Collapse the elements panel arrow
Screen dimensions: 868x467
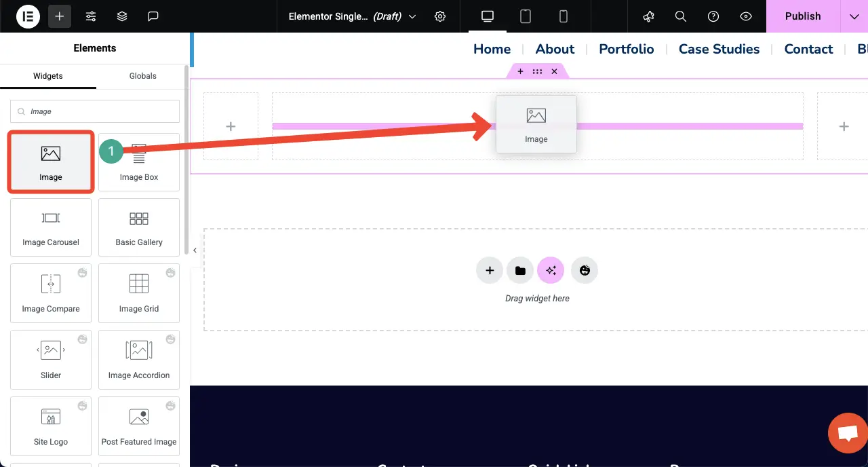pos(195,250)
